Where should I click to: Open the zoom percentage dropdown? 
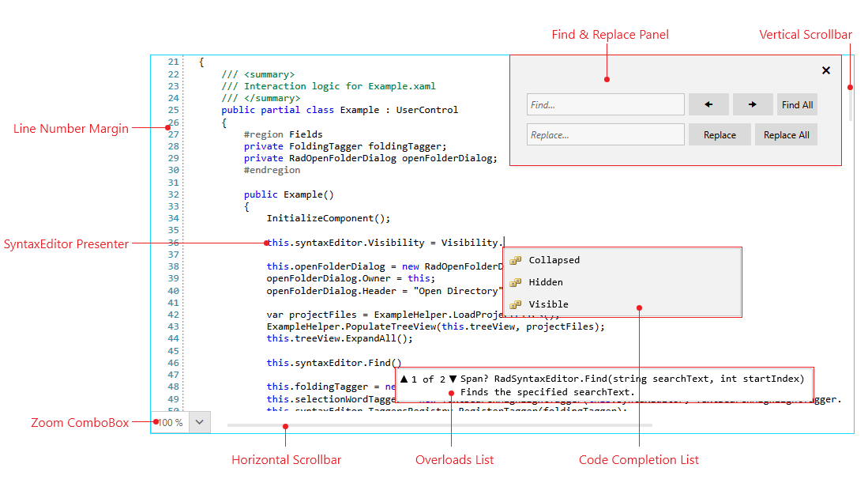pyautogui.click(x=200, y=422)
